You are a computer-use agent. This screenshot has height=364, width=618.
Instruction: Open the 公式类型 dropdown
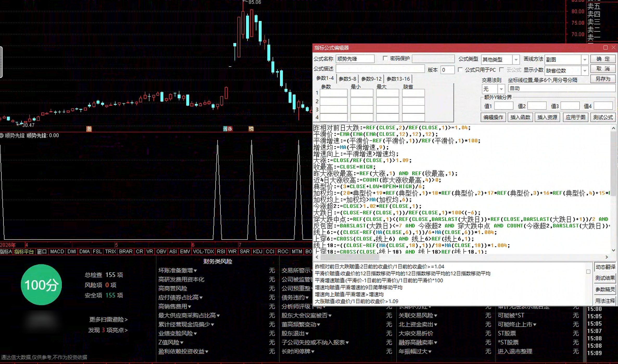516,60
